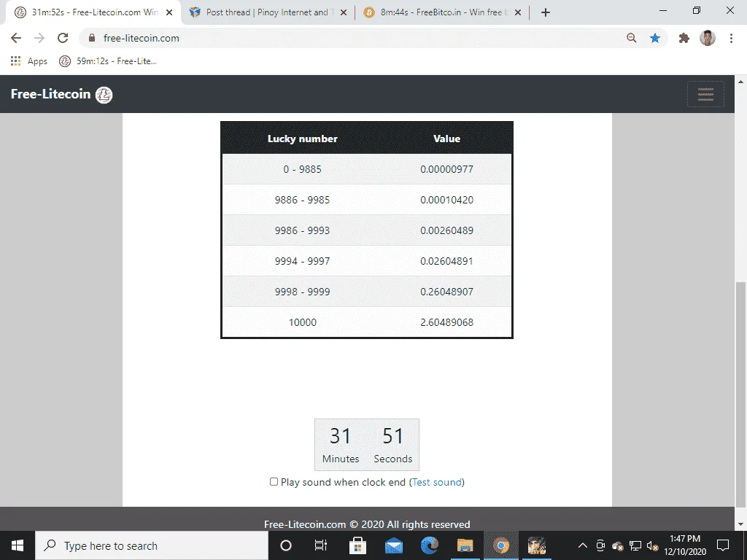Open the Apps grid in the bookmarks bar
The height and width of the screenshot is (560, 747).
coord(29,61)
